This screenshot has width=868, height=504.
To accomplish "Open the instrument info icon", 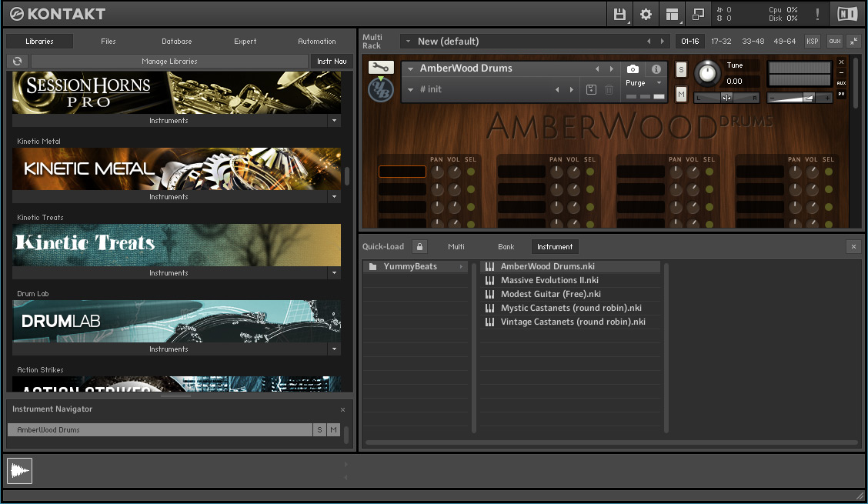I will coord(656,69).
